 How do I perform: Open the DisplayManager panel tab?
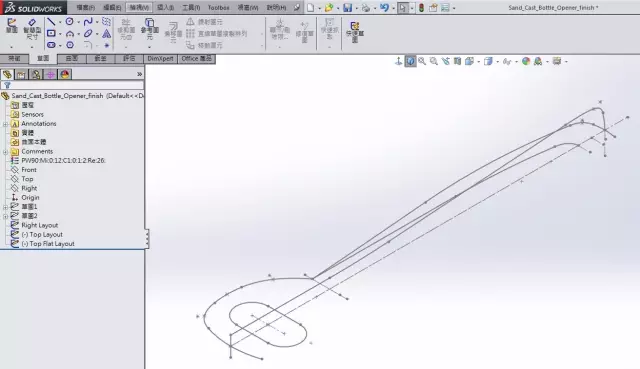click(65, 74)
